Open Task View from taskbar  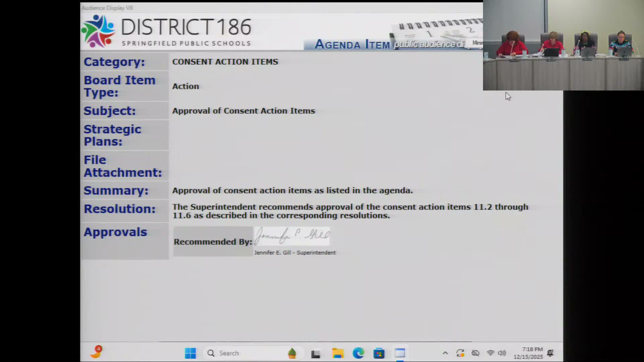pos(316,354)
